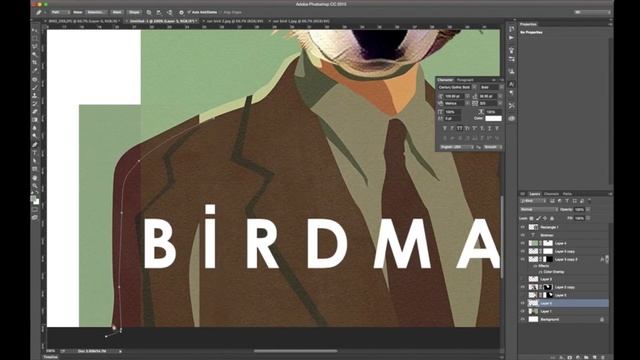Hide the Birdman text layer

pyautogui.click(x=522, y=235)
